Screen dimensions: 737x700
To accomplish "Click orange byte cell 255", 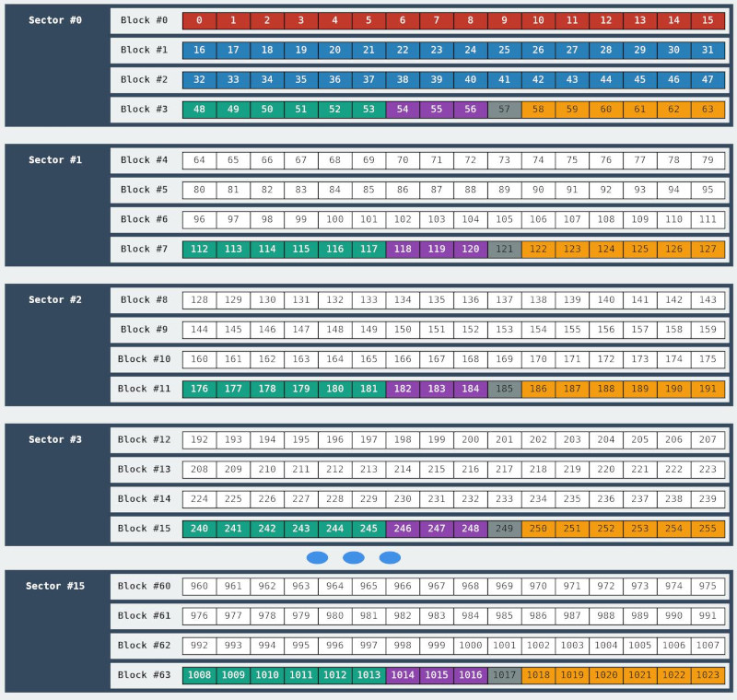I will click(x=708, y=529).
